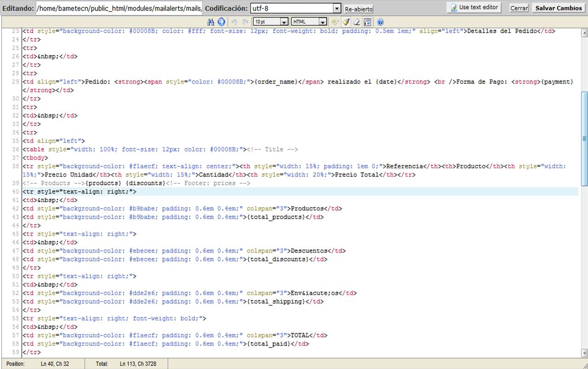
Task: Open the blue help question mark icon
Action: pos(380,22)
